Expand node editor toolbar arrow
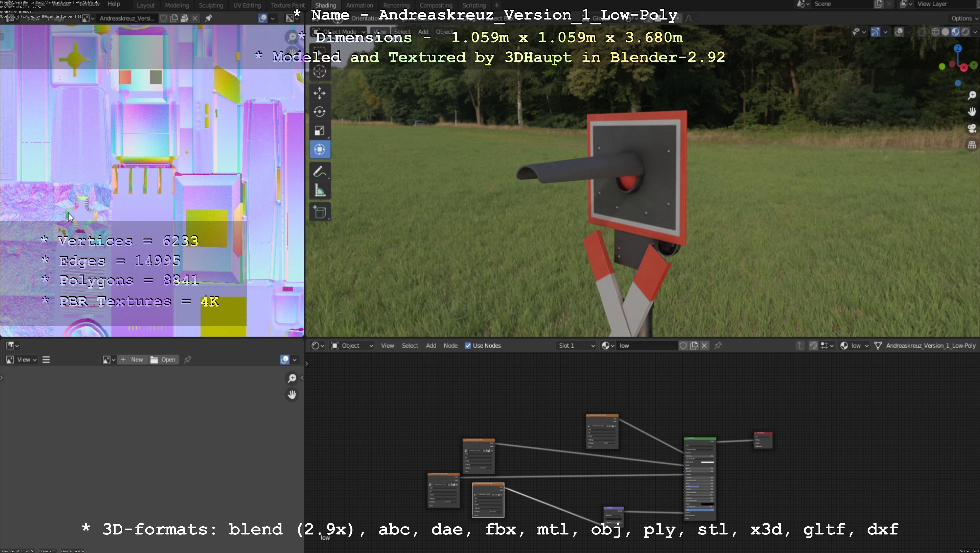Screen dimensions: 980x553 tap(307, 364)
